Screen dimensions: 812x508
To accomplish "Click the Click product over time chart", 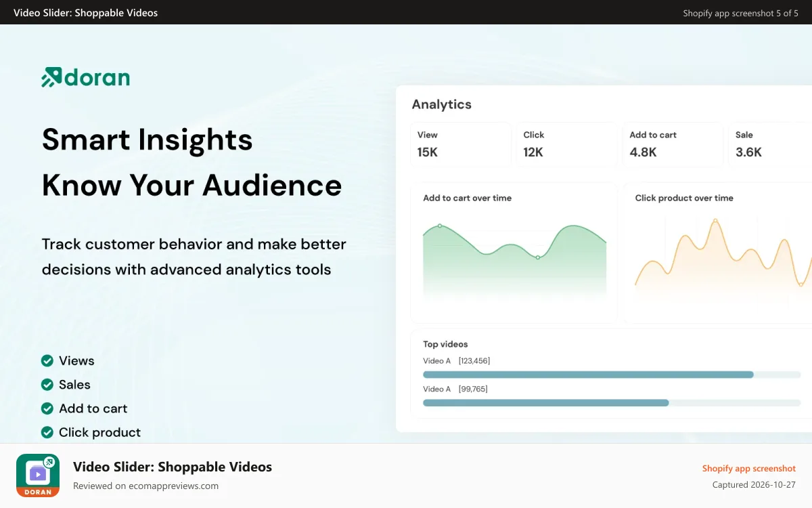I will (x=717, y=253).
